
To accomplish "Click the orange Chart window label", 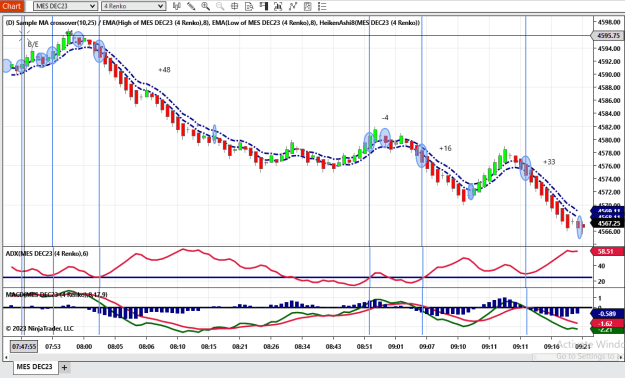I will pos(12,6).
